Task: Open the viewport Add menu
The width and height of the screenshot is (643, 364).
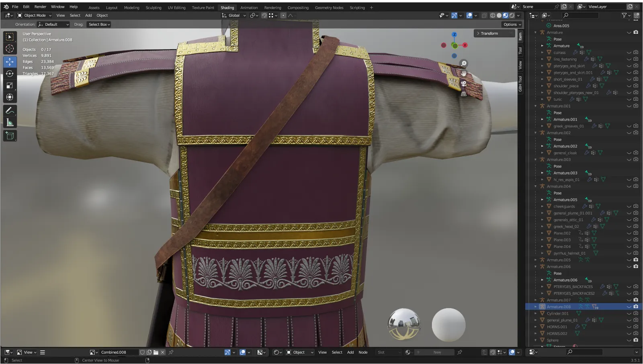Action: [x=88, y=15]
